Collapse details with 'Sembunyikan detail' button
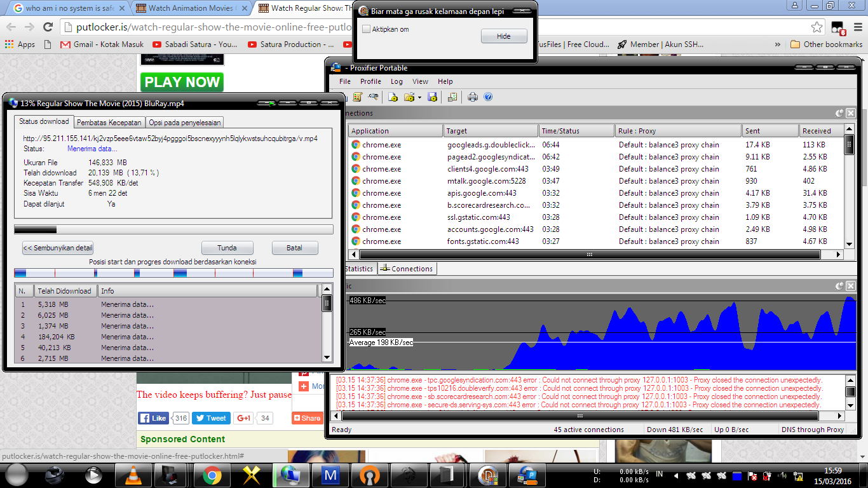Image resolution: width=868 pixels, height=488 pixels. pos(58,248)
